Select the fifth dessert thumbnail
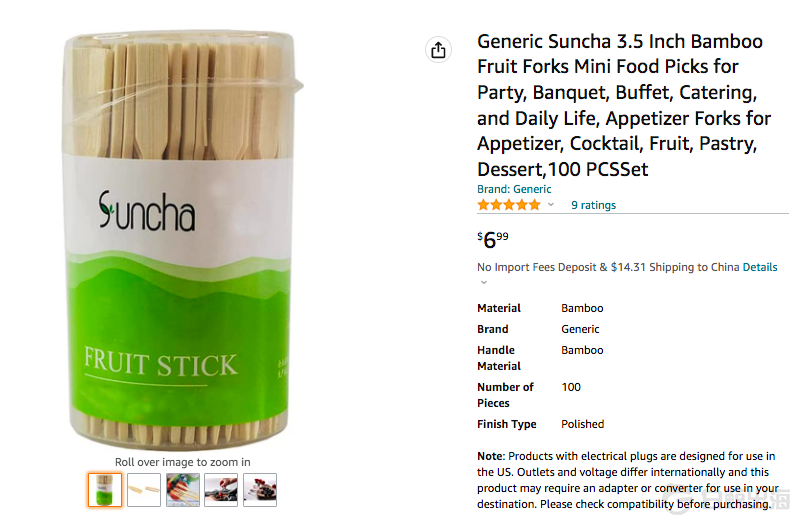 [x=260, y=490]
